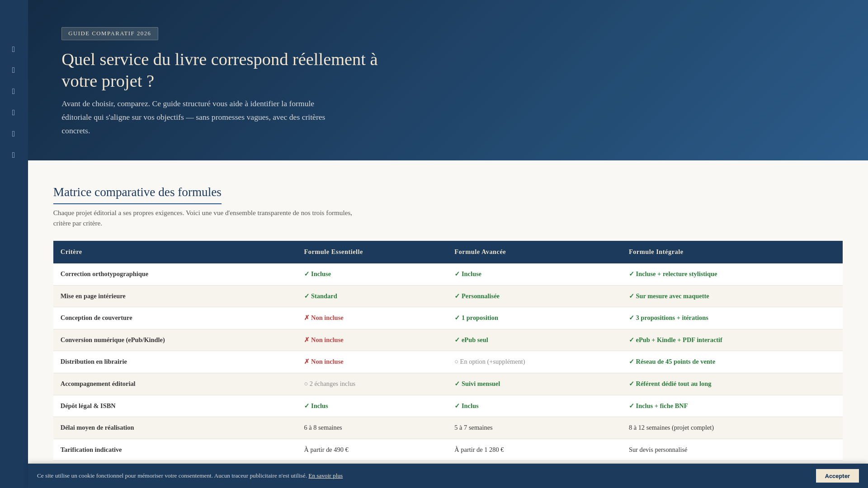The image size is (868, 488).
Task: Click the 'Matrice comparative des formules' heading
Action: [x=137, y=192]
